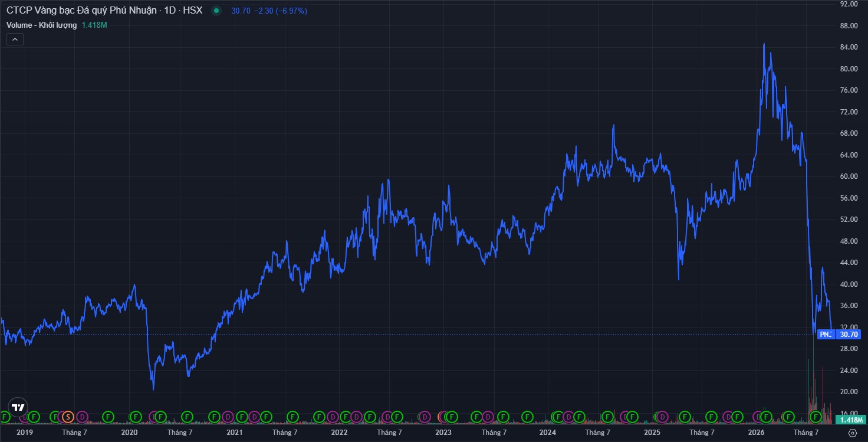The image size is (868, 442).
Task: Click the 24.00 price axis label
Action: point(849,371)
